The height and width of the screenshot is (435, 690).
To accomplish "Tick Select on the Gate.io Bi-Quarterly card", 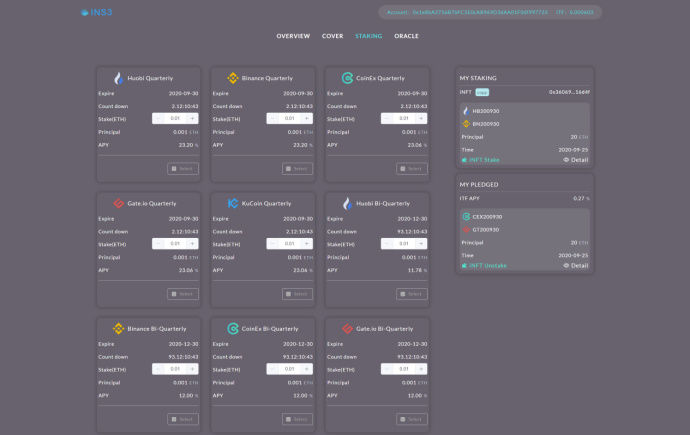I will tap(411, 419).
